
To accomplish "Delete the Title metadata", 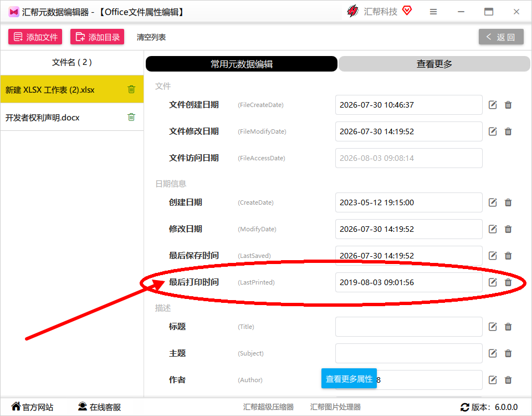I will click(x=508, y=327).
